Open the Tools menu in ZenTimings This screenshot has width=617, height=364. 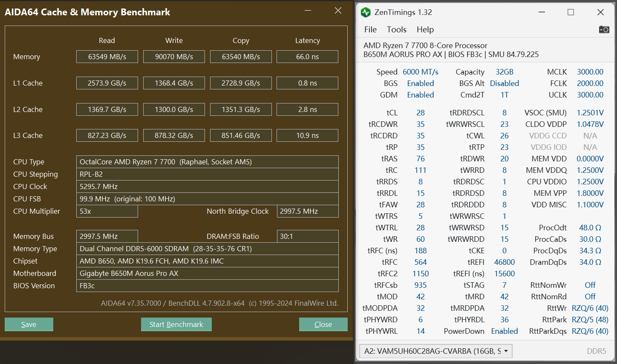[396, 29]
